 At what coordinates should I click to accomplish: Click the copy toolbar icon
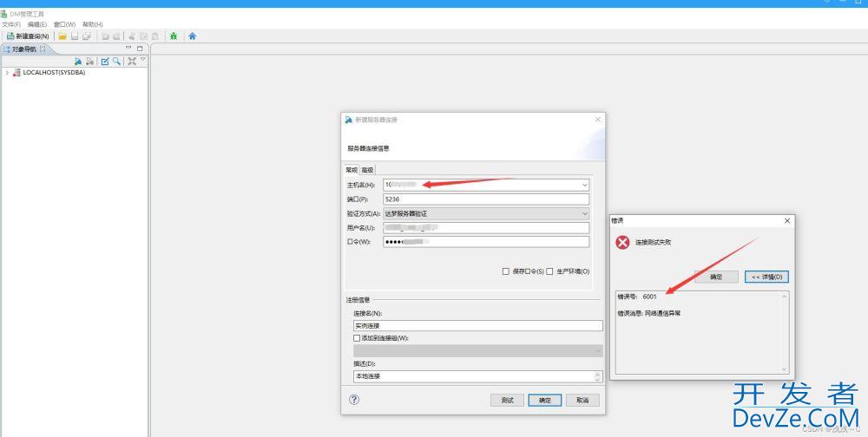143,36
